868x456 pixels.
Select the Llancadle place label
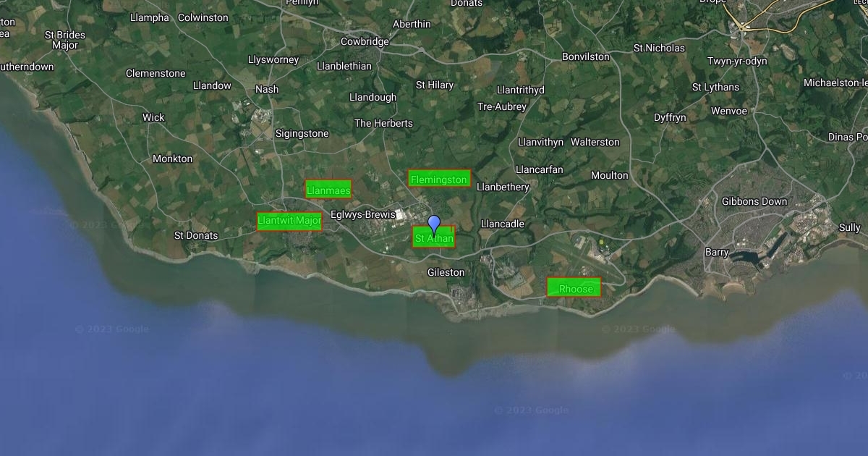[502, 224]
